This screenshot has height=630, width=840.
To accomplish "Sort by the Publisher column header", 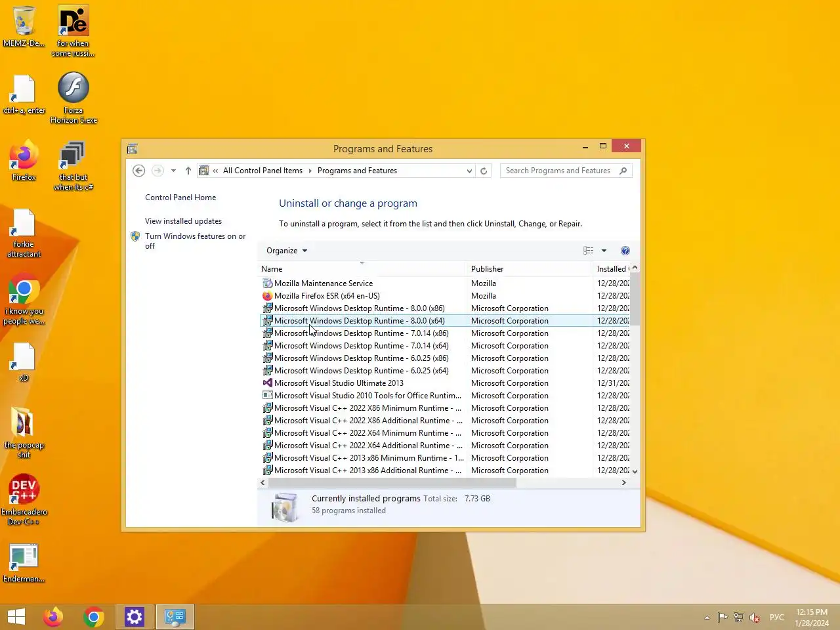I will [529, 269].
